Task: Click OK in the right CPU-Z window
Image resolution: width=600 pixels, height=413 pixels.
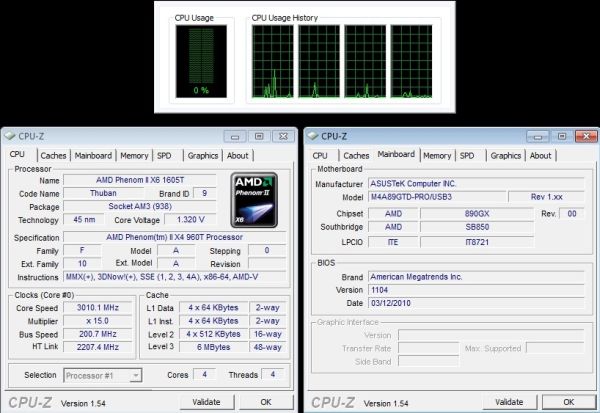Action: pos(569,402)
